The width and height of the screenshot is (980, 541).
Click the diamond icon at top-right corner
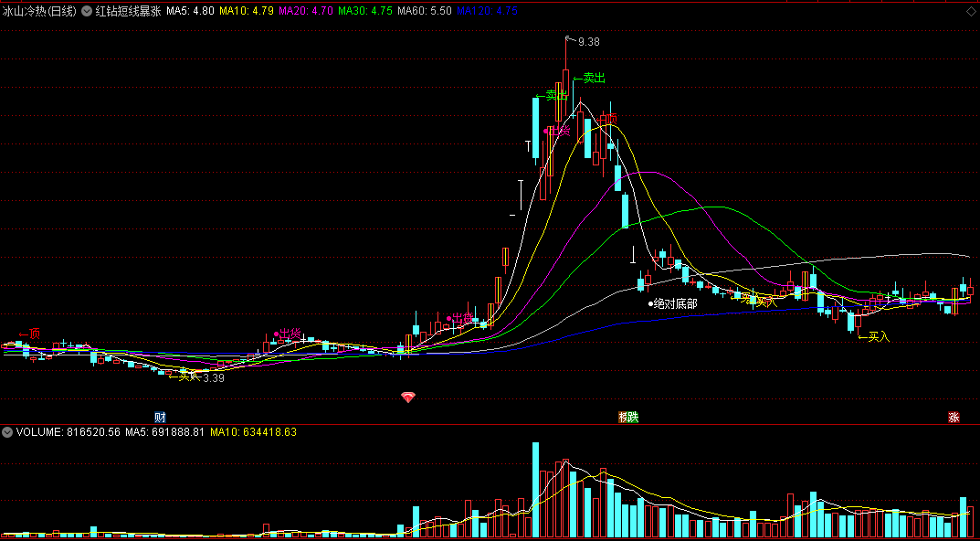click(x=971, y=11)
